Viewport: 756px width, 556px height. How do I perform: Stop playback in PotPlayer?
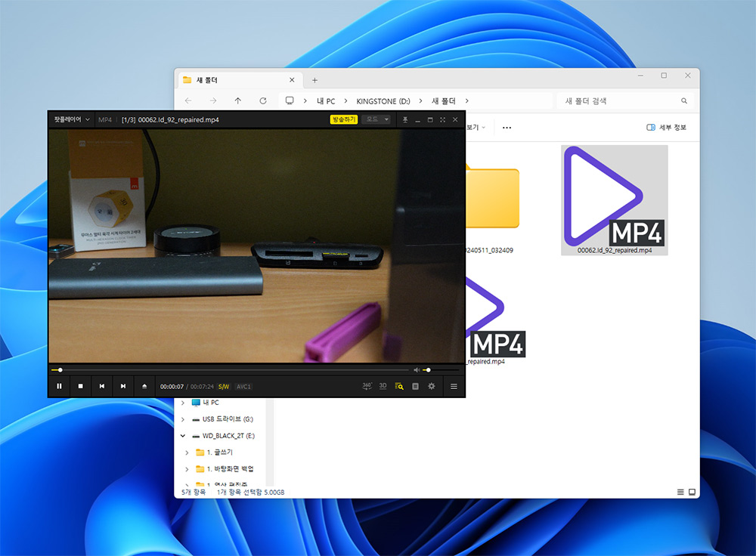(x=81, y=386)
